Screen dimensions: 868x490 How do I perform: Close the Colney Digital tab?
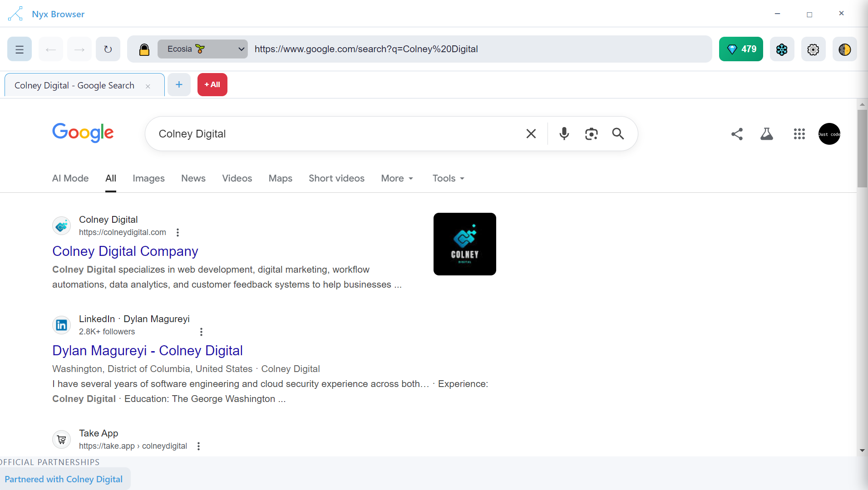click(148, 86)
